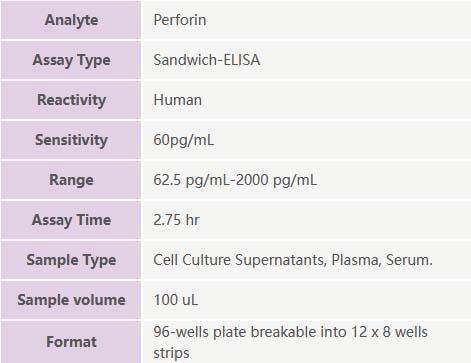471x363 pixels.
Task: Select the 100 uL volume value
Action: [x=176, y=300]
